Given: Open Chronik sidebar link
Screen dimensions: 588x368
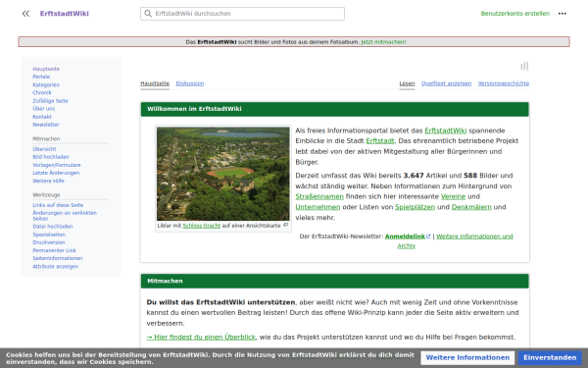Looking at the screenshot, I should (x=42, y=93).
